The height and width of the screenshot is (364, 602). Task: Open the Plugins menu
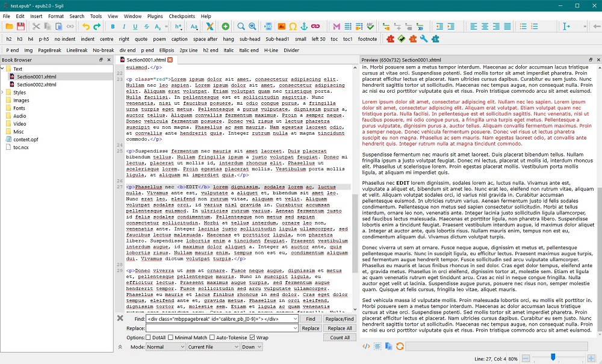click(155, 16)
